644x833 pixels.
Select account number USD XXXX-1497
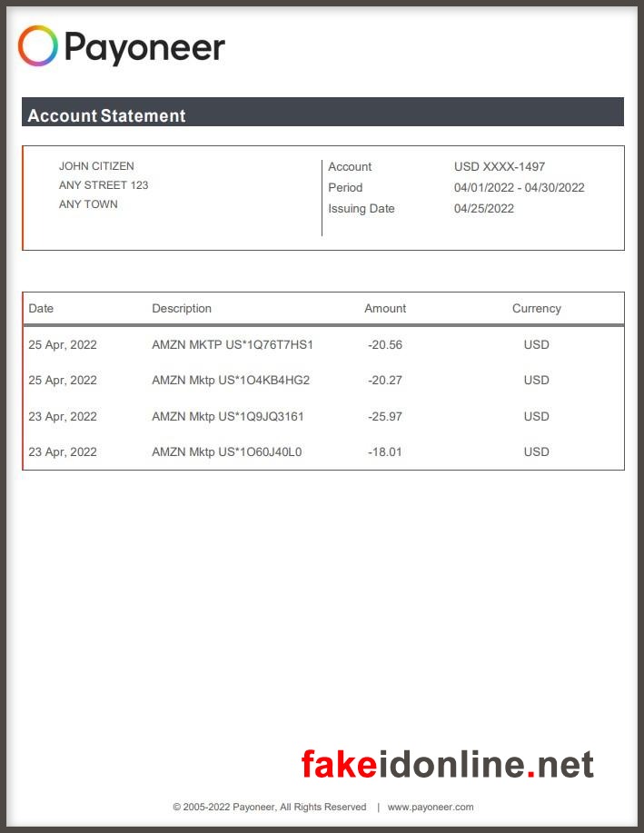tap(500, 166)
